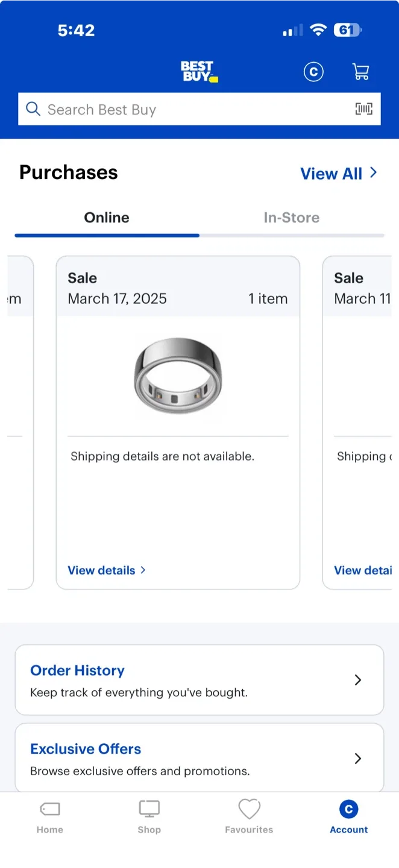Tap View details on the March 11 sale
399x868 pixels.
(365, 570)
